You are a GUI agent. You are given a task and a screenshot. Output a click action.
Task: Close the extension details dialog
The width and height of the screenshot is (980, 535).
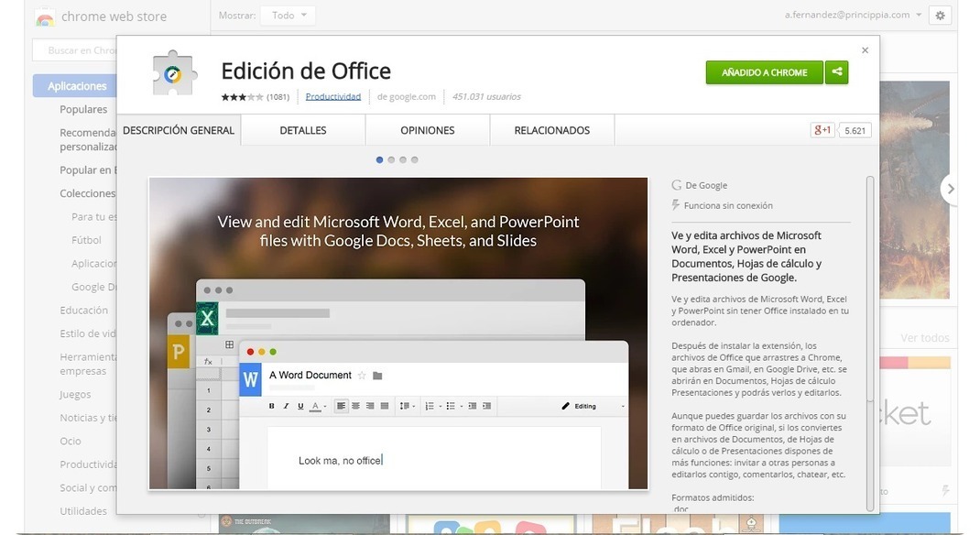click(x=865, y=50)
